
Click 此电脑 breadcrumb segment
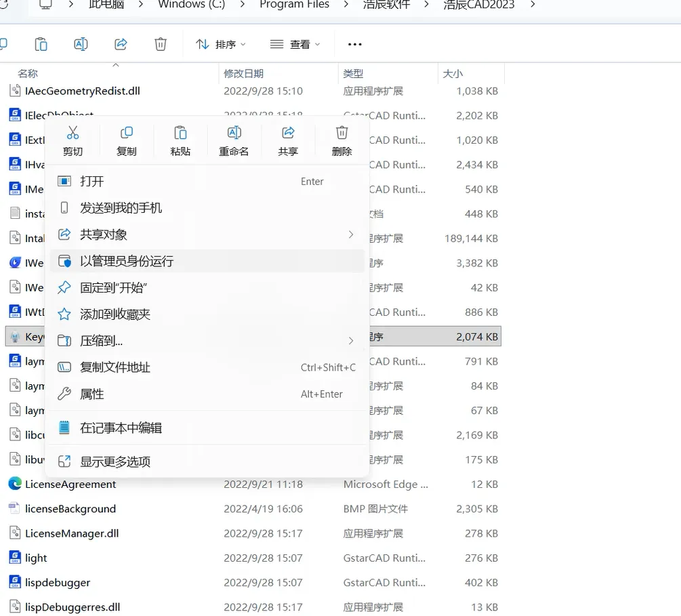(x=106, y=4)
